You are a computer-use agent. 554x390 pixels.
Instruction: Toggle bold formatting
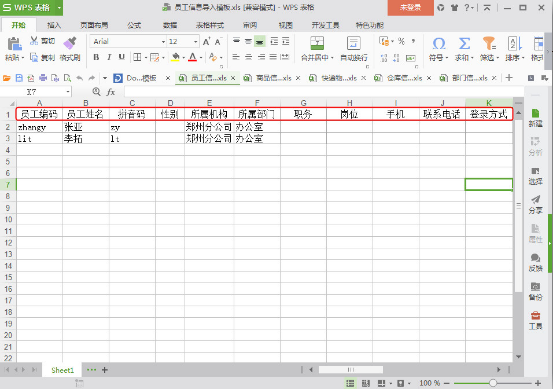pos(96,57)
